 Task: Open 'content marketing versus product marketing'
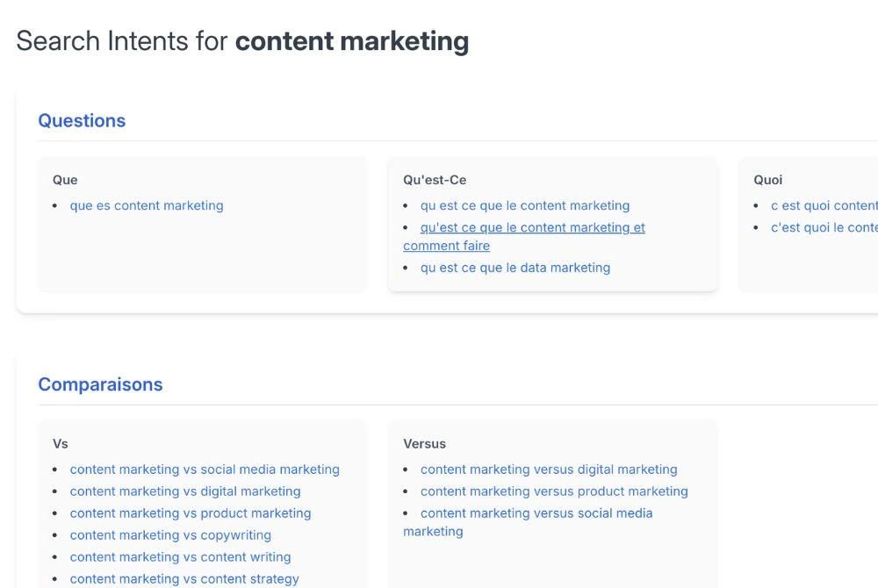point(554,491)
